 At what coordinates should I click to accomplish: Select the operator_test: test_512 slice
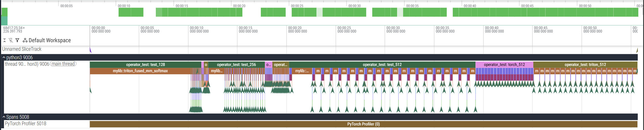(382, 65)
